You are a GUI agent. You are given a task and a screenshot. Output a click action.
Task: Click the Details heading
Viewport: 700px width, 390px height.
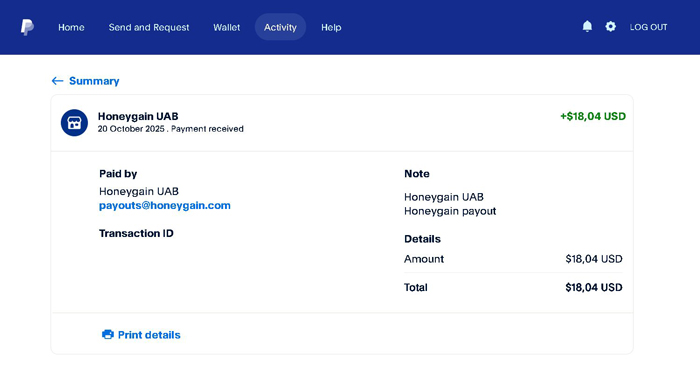[x=422, y=239]
